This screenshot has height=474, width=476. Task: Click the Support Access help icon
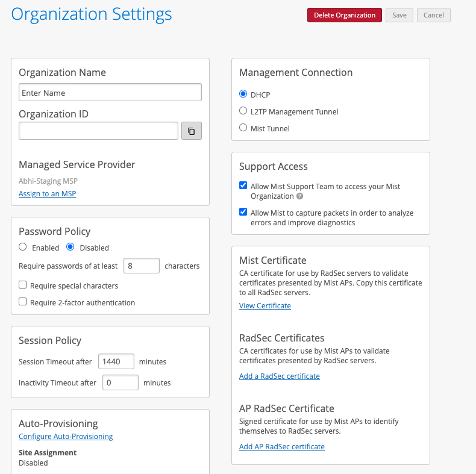(299, 196)
